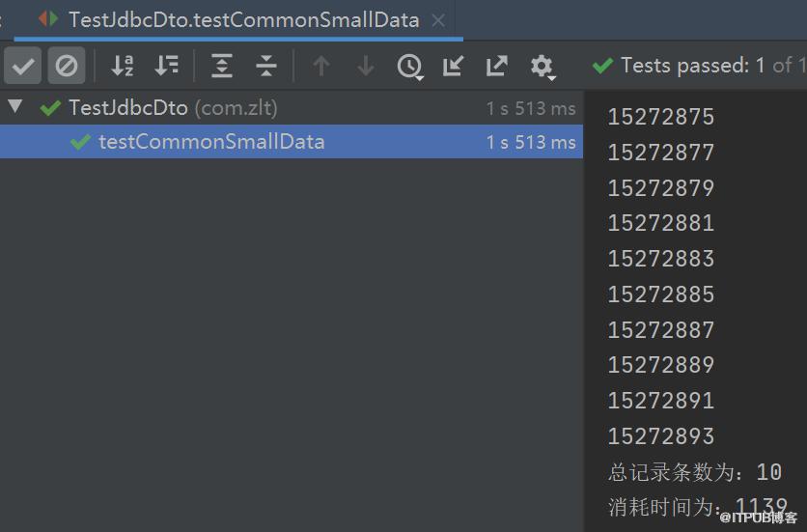Go to previous failed test arrow
807x532 pixels.
pyautogui.click(x=321, y=66)
